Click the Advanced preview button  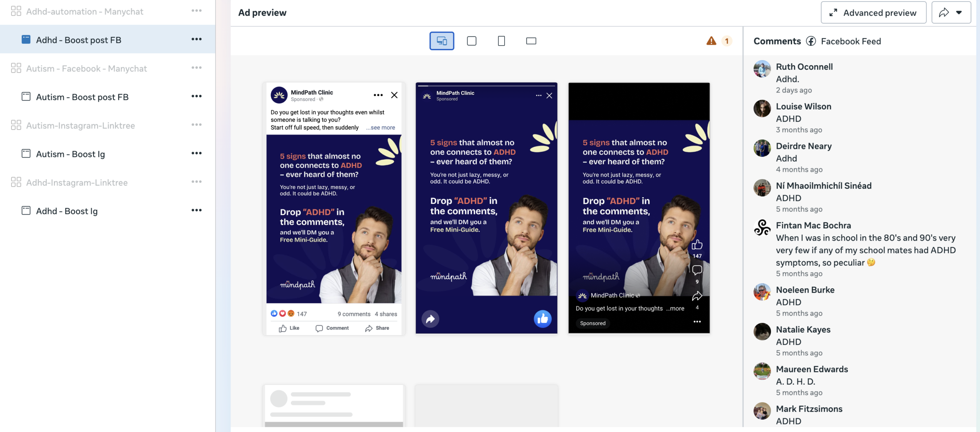pos(873,13)
